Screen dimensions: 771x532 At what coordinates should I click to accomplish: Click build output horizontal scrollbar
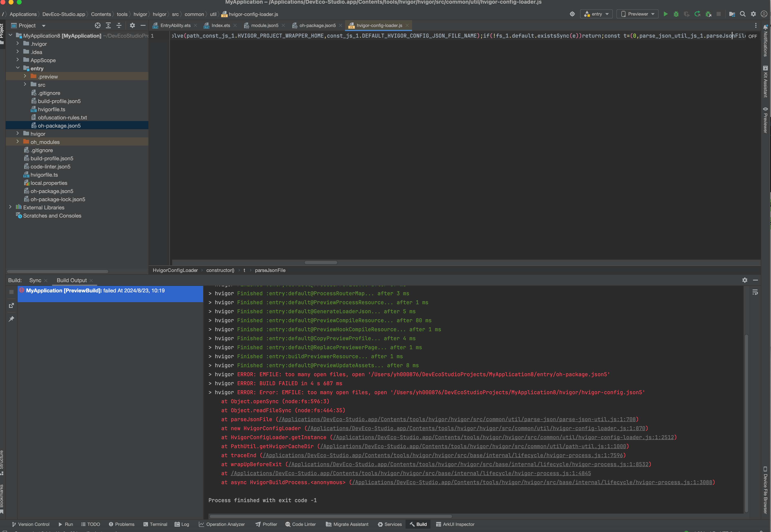[x=331, y=517]
